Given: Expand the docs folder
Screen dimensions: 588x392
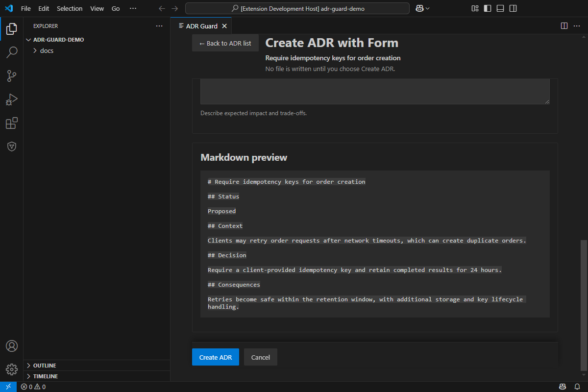Looking at the screenshot, I should point(97,50).
